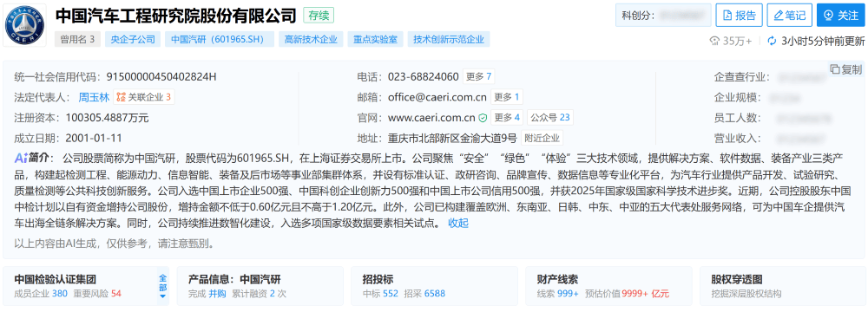Click the 关联企业 3 tag
This screenshot has width=868, height=312.
pos(144,97)
